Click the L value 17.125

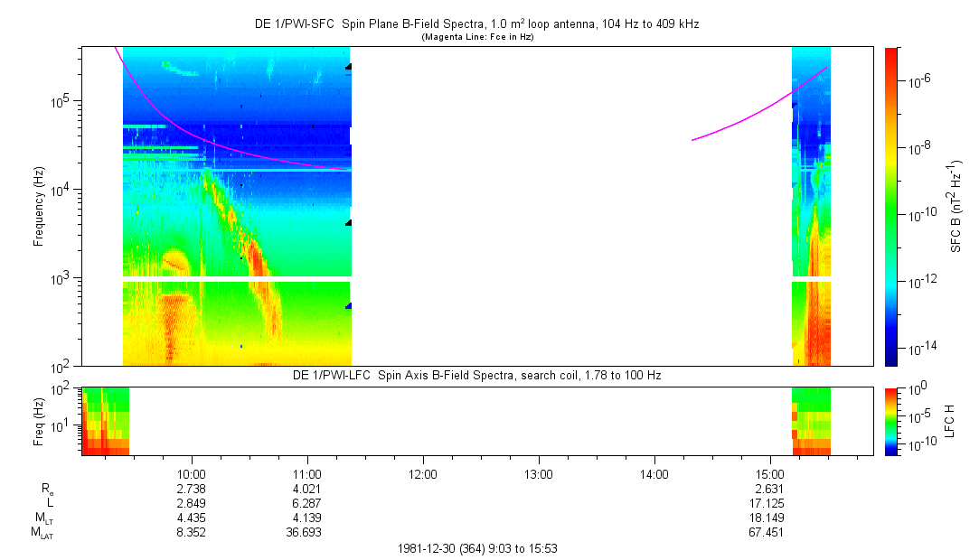coord(770,503)
